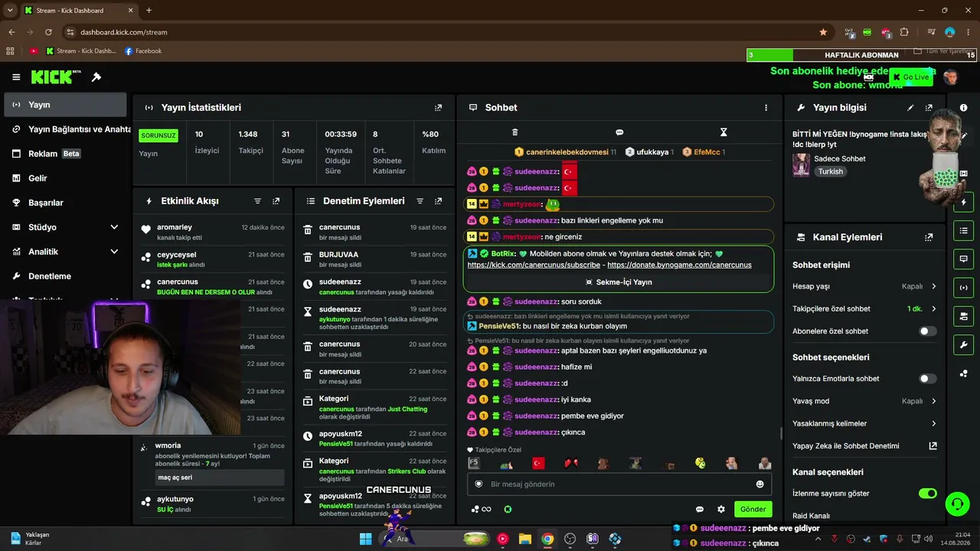Open Başarılar in the sidebar

click(65, 203)
